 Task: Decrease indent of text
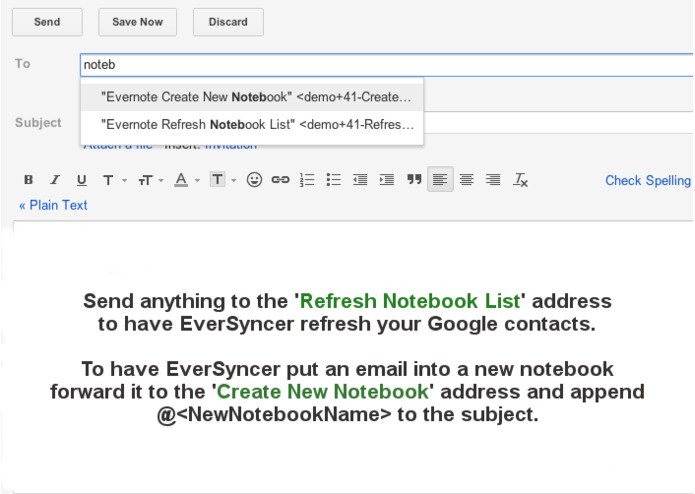coord(360,179)
